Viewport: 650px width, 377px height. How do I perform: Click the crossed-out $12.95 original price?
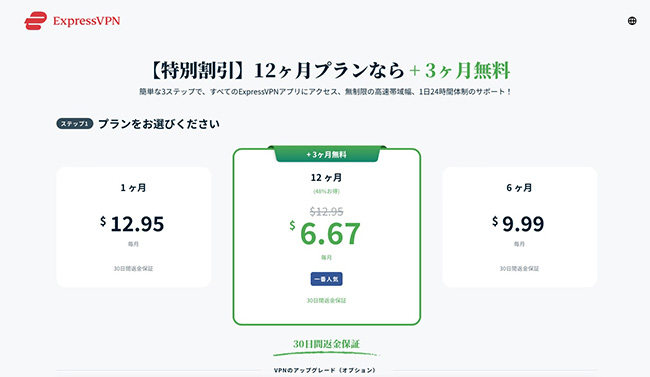tap(327, 212)
